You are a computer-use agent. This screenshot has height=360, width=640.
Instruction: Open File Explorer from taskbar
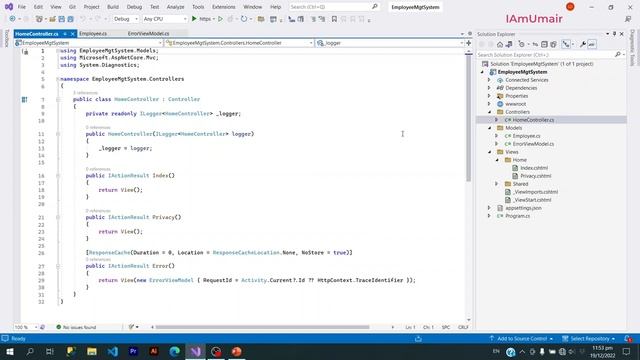[x=92, y=351]
